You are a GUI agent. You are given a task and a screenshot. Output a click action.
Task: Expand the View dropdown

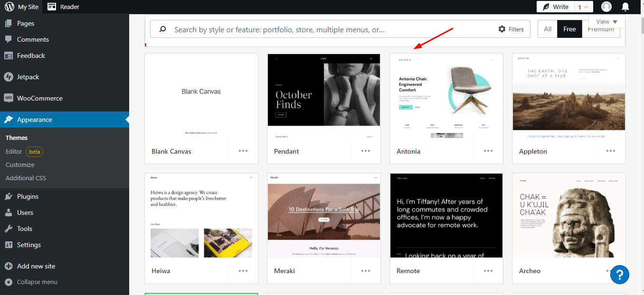pyautogui.click(x=606, y=22)
